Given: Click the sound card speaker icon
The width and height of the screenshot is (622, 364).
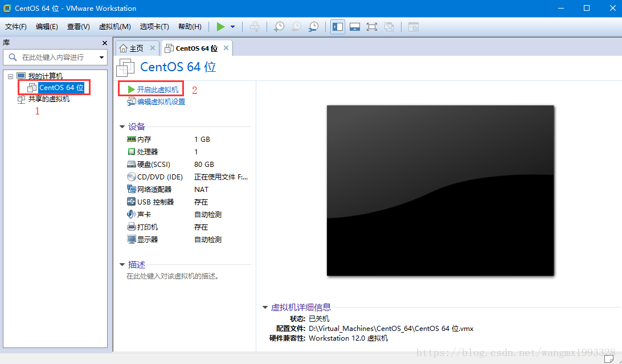Looking at the screenshot, I should (x=132, y=214).
